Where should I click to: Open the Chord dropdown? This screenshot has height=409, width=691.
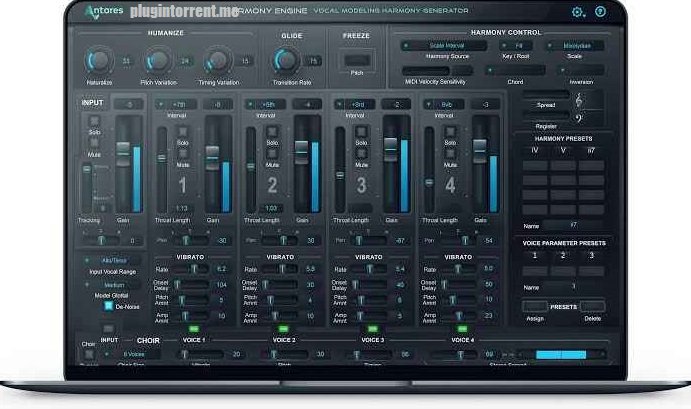click(x=515, y=70)
